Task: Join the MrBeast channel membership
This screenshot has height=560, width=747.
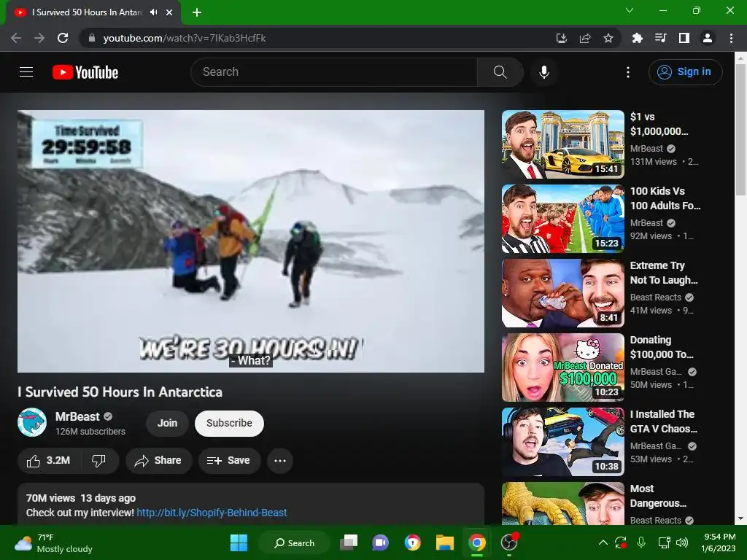Action: click(167, 424)
